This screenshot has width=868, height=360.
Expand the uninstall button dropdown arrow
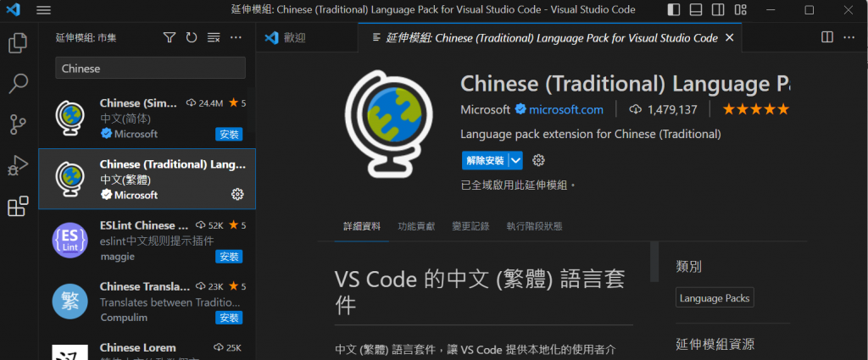[x=516, y=160]
